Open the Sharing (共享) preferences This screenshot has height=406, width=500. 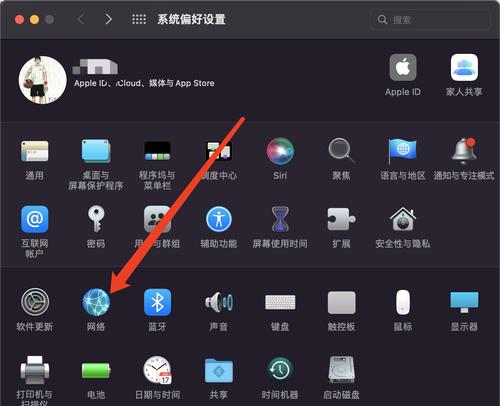(219, 370)
